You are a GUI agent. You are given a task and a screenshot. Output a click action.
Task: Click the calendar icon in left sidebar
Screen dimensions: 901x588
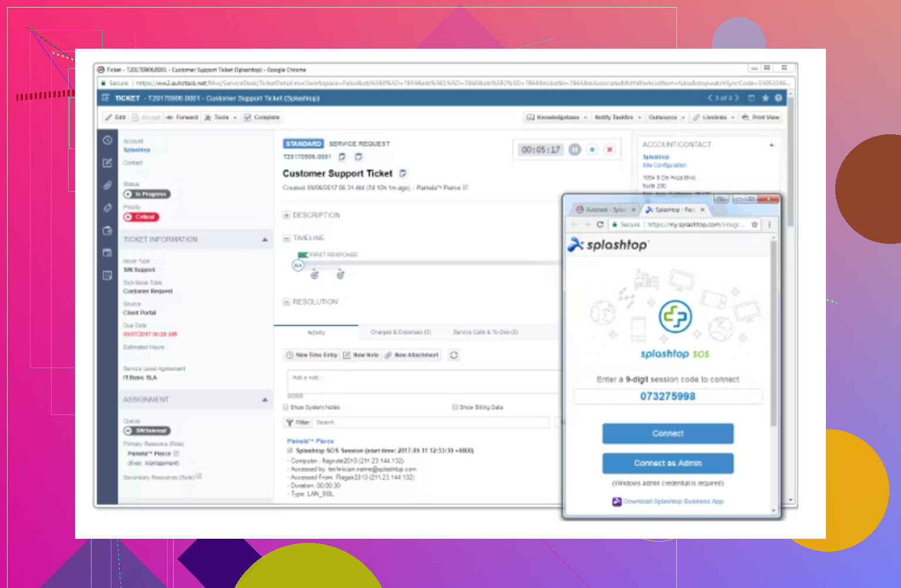tap(107, 253)
